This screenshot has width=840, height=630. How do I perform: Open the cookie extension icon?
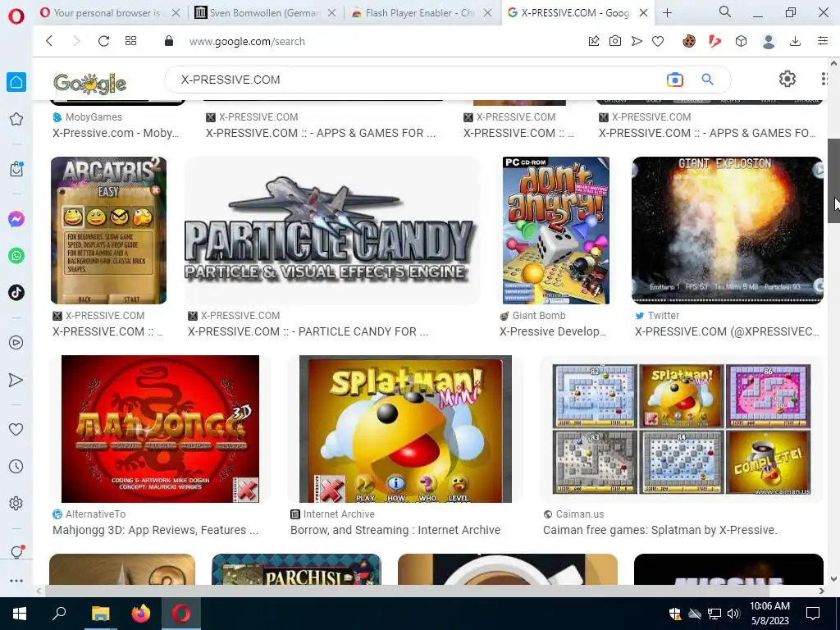(689, 41)
